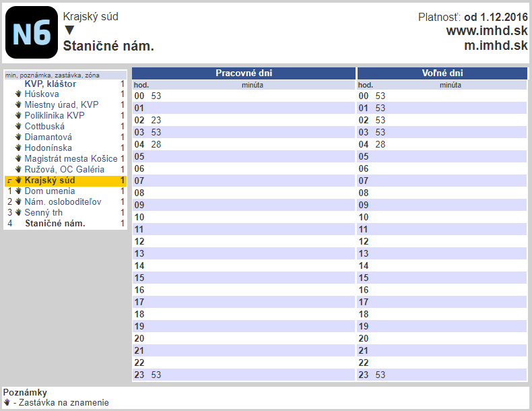Select the Nám. osloboditeľov stop

[x=63, y=202]
